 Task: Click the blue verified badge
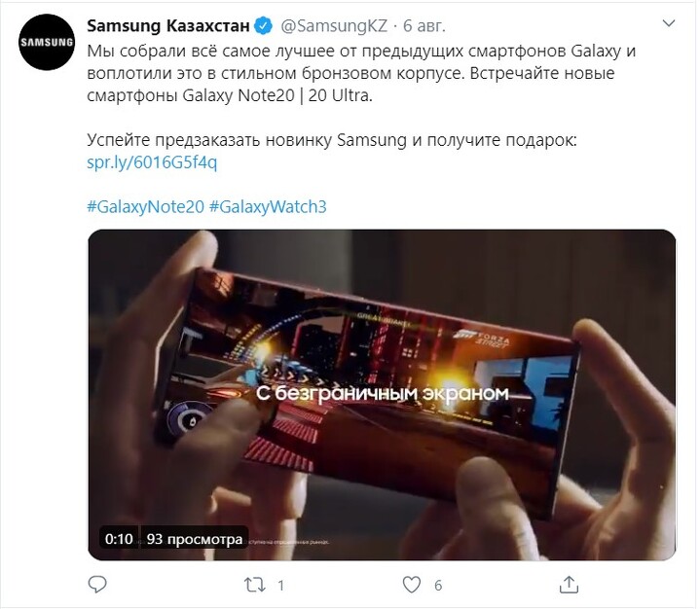(x=264, y=26)
